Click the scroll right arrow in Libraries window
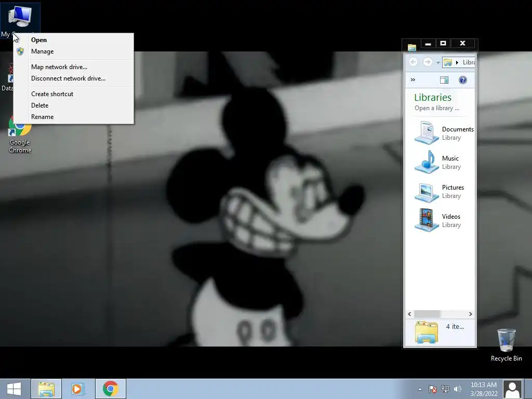 471,314
